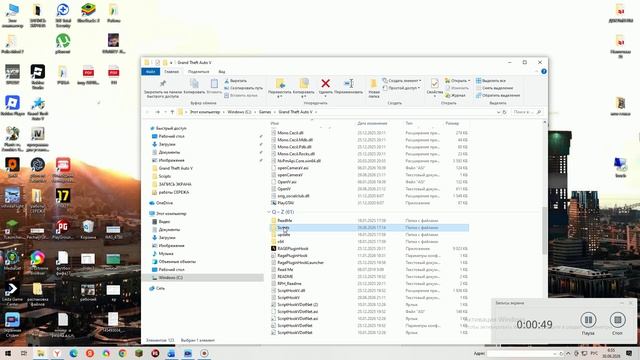Expand the address bar history dropdown
The image size is (640, 360).
498,112
